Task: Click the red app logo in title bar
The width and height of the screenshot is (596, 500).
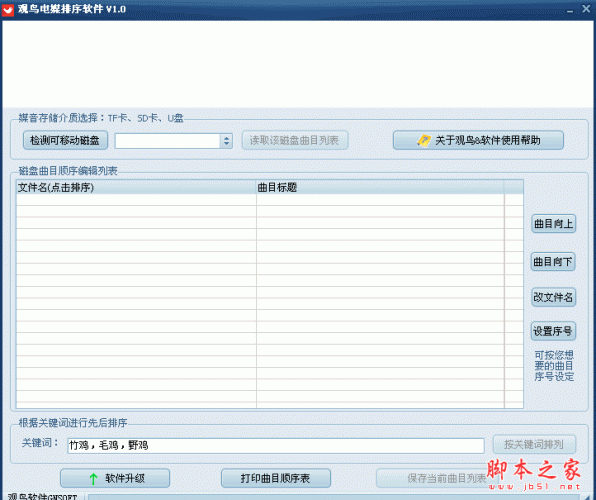Action: coord(8,9)
